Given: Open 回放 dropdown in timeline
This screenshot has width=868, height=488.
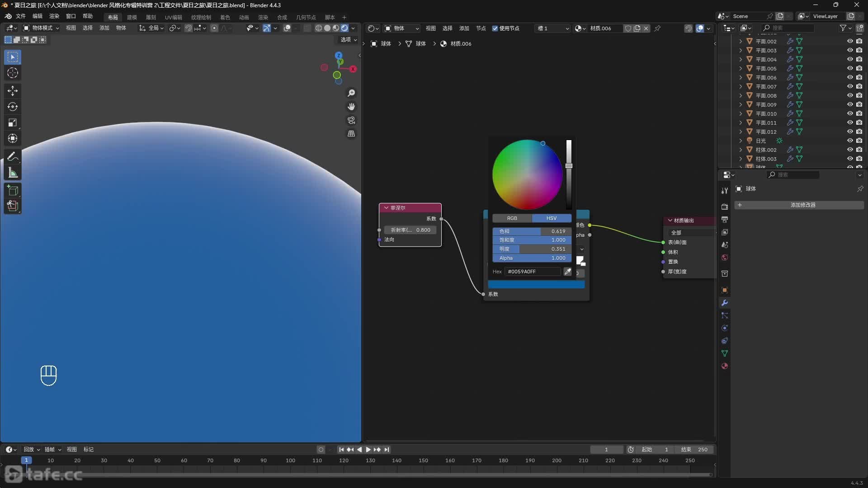Looking at the screenshot, I should pos(32,450).
